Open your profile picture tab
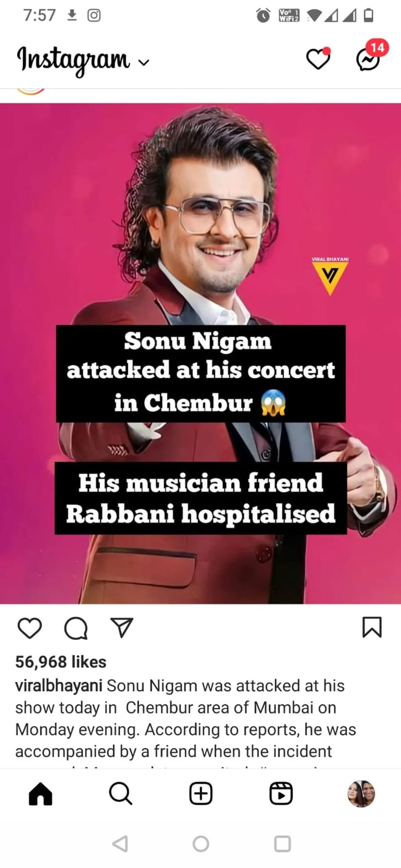The width and height of the screenshot is (401, 868). (x=361, y=794)
